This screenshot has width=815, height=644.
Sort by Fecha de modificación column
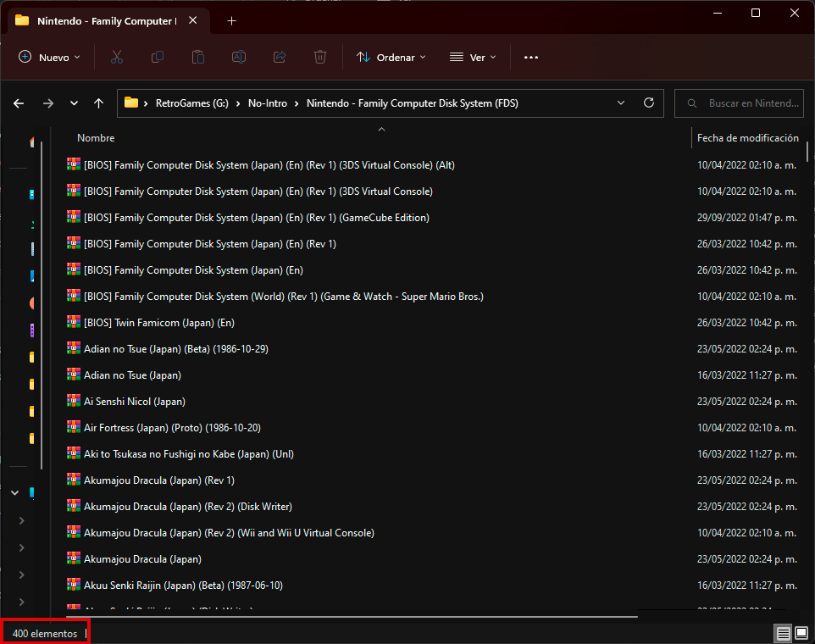(x=747, y=138)
